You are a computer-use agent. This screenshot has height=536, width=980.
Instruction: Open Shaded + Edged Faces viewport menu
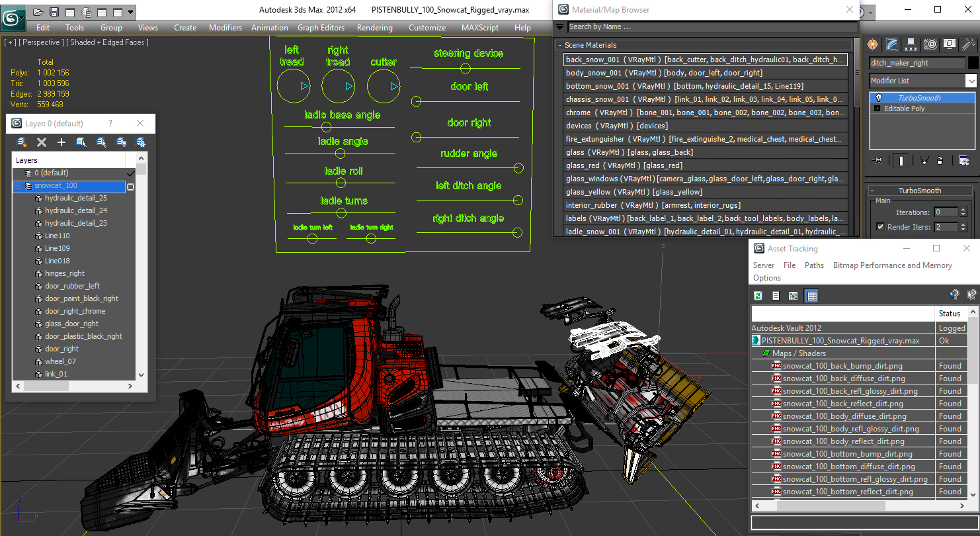point(107,42)
